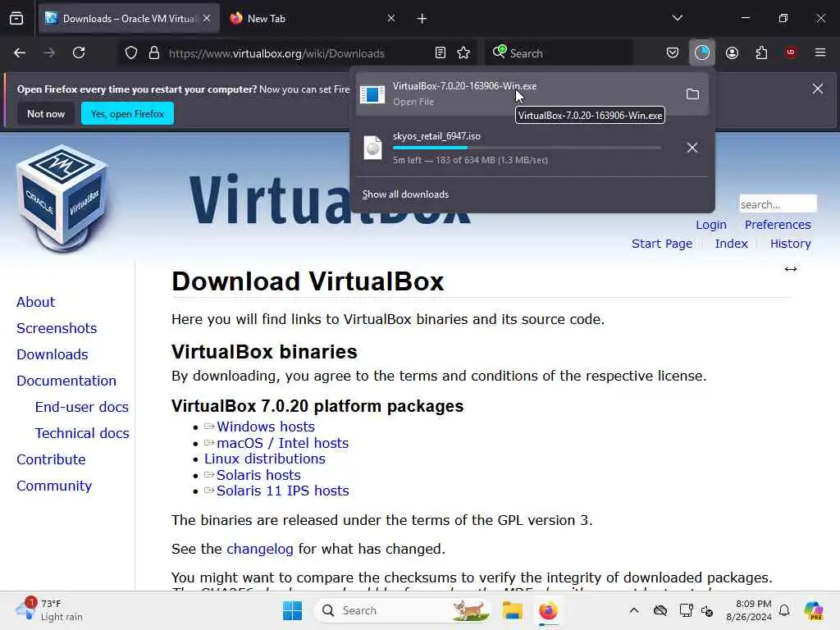Image resolution: width=840 pixels, height=630 pixels.
Task: Toggle reader view icon in address bar
Action: [441, 52]
